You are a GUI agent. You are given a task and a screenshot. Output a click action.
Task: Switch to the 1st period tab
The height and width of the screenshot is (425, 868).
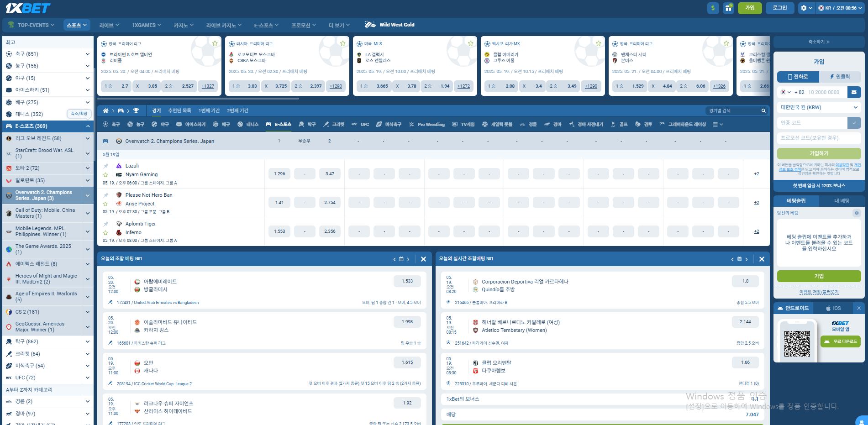(209, 110)
